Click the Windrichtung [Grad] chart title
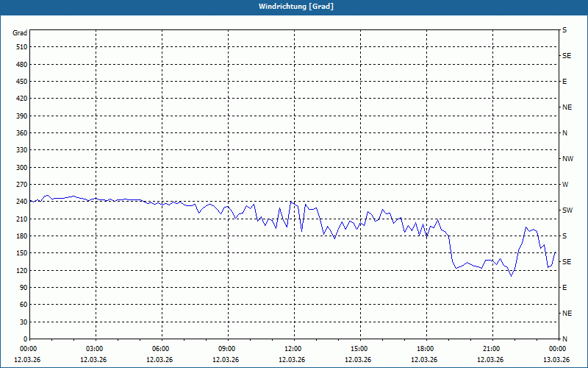 [296, 7]
